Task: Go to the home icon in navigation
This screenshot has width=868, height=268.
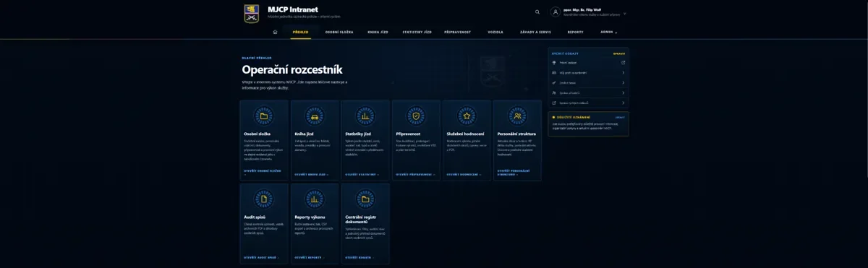Action: pos(275,33)
